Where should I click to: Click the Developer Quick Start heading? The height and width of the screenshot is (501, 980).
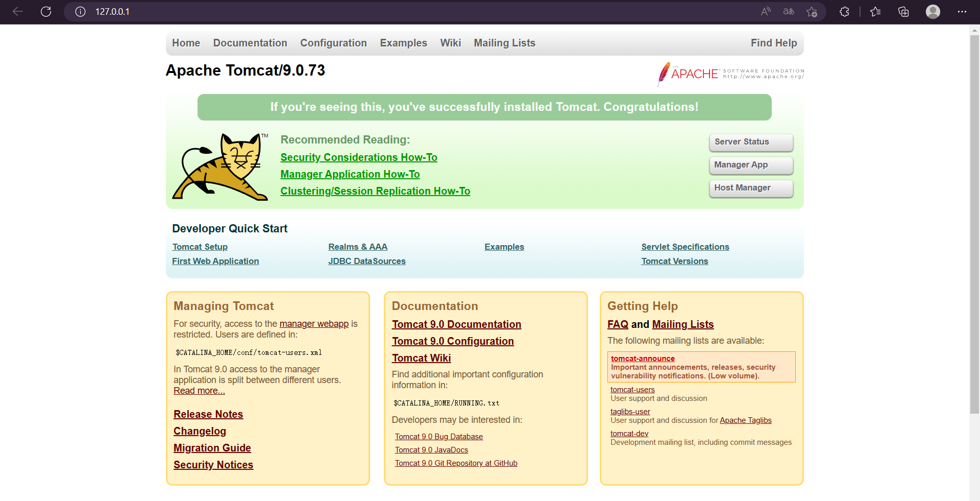pyautogui.click(x=230, y=228)
